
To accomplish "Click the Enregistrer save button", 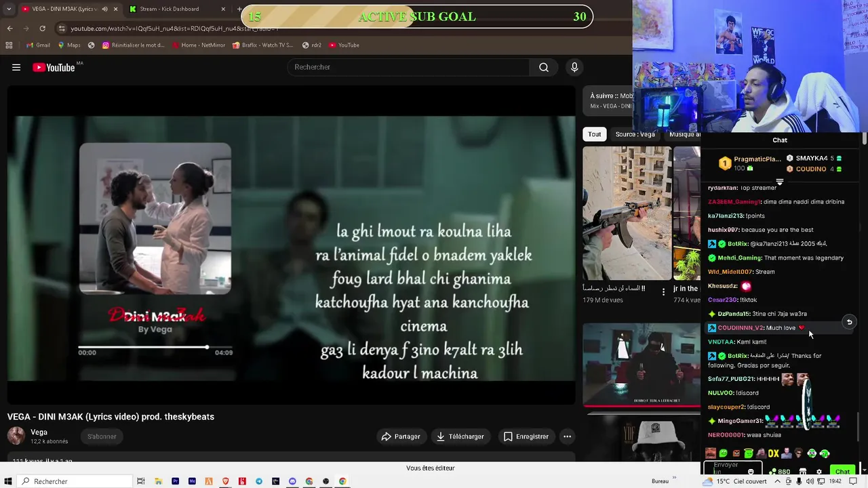I will click(x=526, y=436).
